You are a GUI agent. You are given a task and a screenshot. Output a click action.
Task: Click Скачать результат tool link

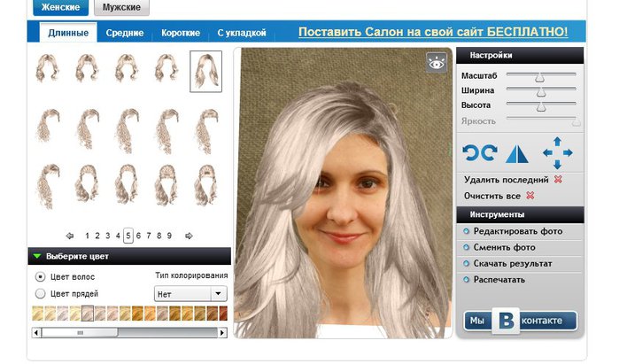(x=513, y=263)
